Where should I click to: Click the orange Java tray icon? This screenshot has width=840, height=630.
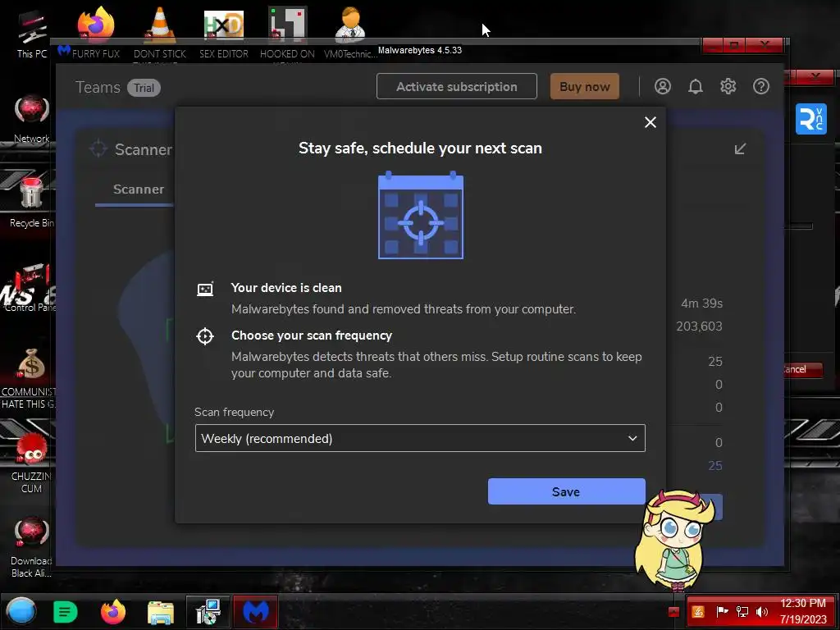(x=698, y=612)
